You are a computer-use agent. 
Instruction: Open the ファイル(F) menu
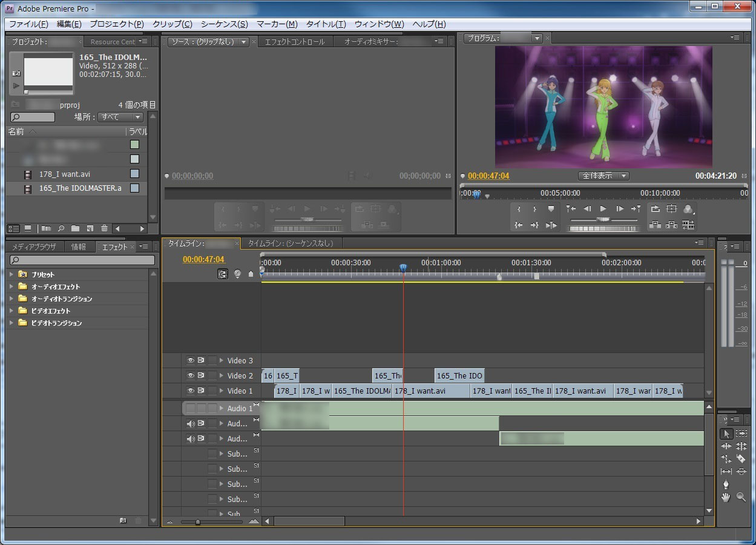click(28, 24)
